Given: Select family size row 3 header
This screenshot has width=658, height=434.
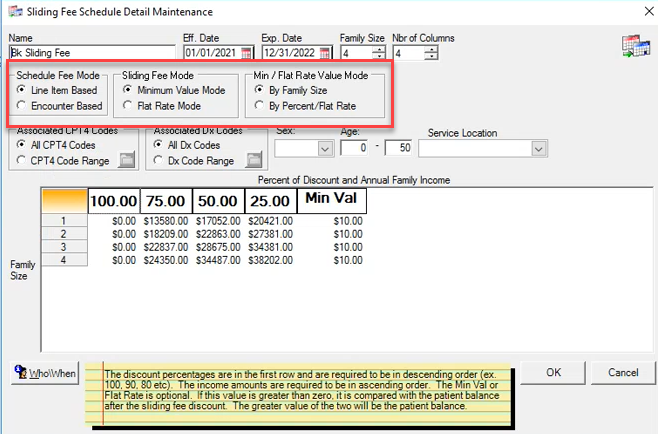Looking at the screenshot, I should tap(64, 247).
